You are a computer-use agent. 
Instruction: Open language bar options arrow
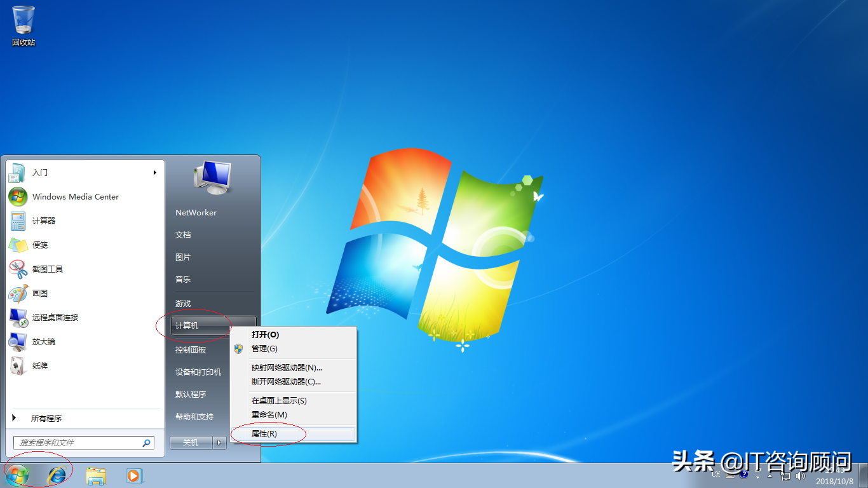point(757,477)
